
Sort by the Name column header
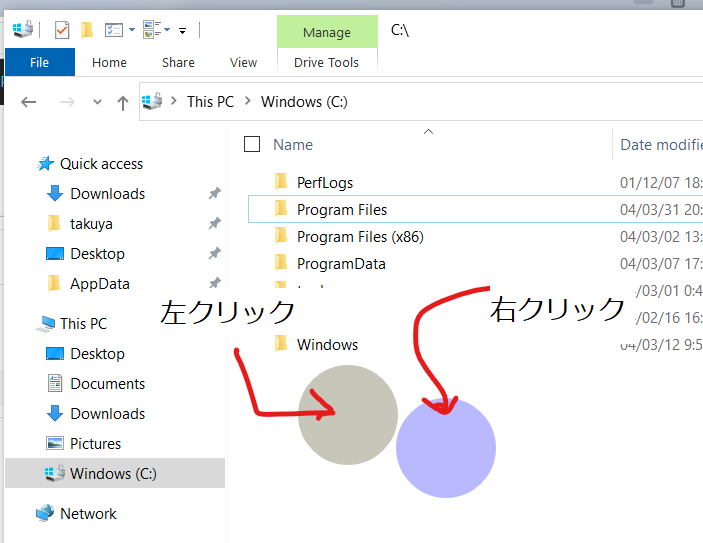[x=293, y=145]
